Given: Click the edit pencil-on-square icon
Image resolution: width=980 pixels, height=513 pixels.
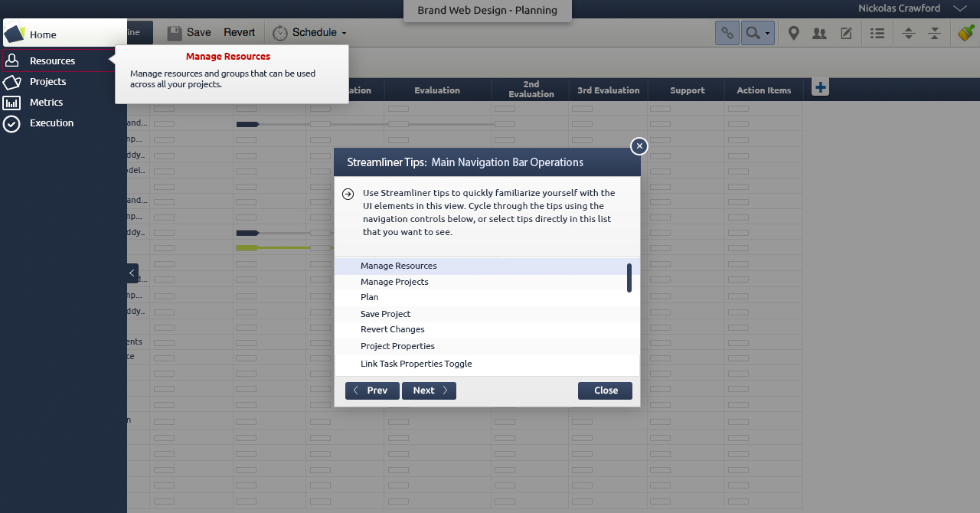Looking at the screenshot, I should (x=846, y=33).
